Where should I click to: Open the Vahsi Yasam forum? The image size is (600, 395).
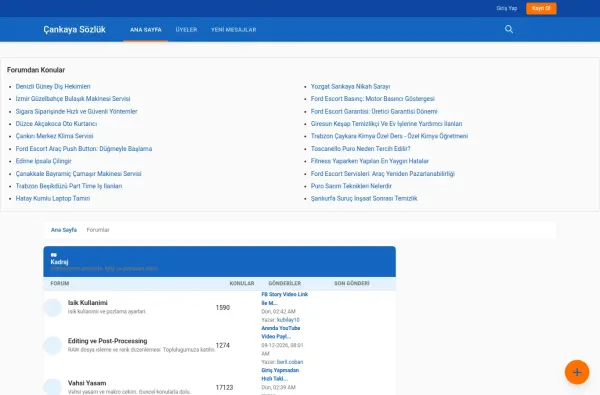pos(87,383)
